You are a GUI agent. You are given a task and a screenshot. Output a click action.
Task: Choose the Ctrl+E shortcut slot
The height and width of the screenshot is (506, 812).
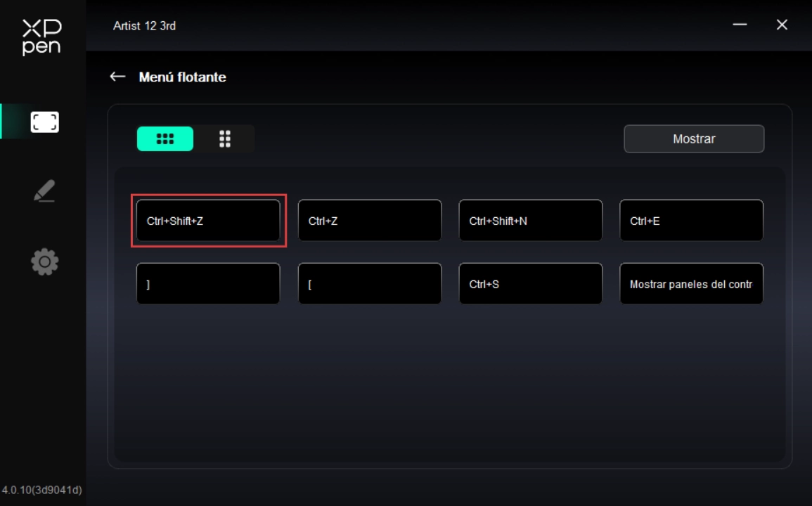click(691, 221)
